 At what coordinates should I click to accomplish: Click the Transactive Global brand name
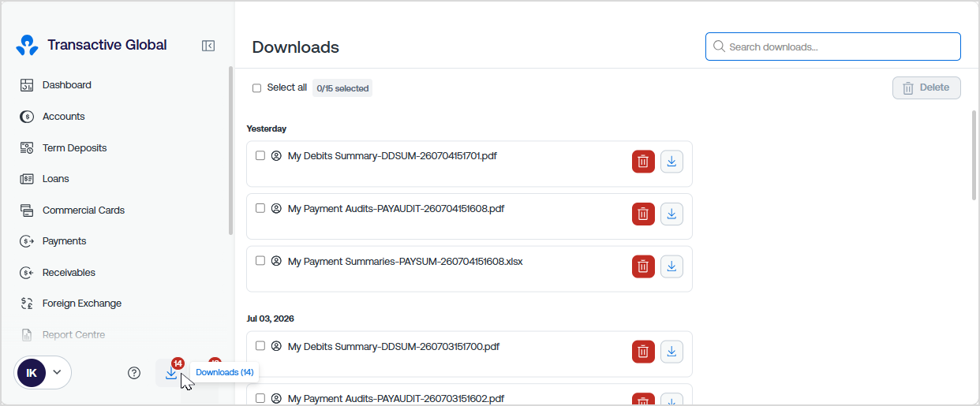[107, 45]
